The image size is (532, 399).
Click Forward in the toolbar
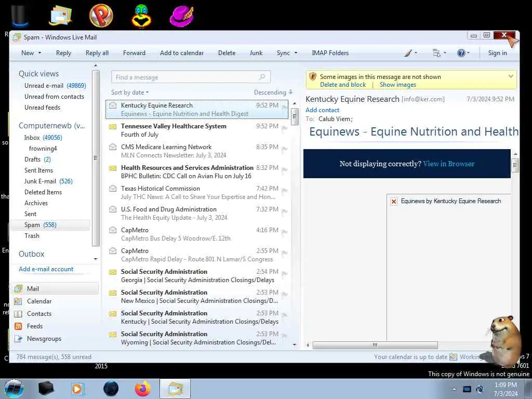pos(134,53)
